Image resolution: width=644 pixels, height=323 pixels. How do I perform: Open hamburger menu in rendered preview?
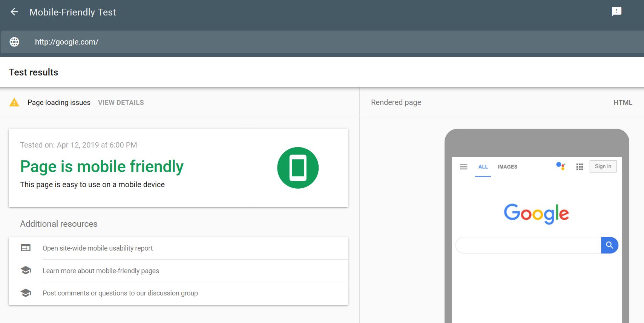(464, 167)
